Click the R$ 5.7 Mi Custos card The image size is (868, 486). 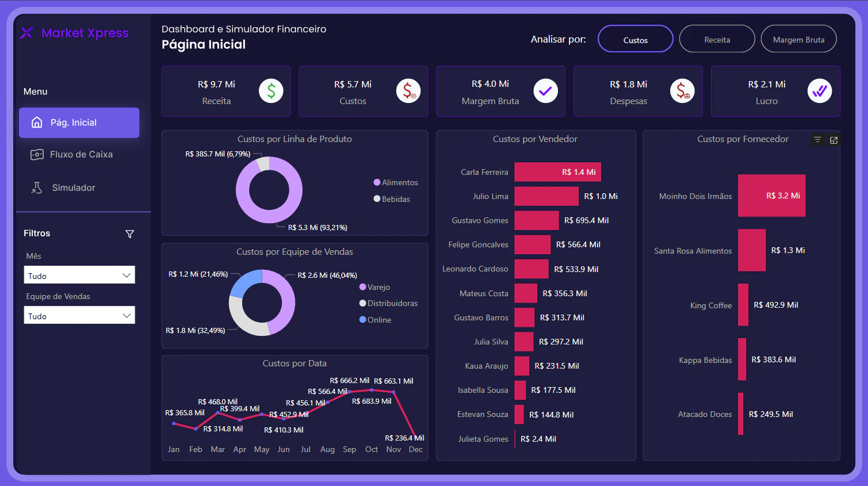364,91
